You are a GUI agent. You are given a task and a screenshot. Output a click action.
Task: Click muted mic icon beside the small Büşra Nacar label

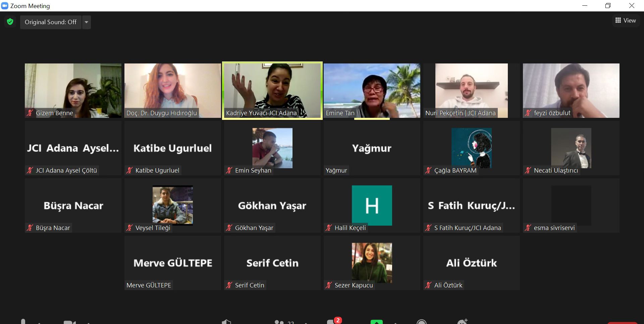(x=30, y=228)
